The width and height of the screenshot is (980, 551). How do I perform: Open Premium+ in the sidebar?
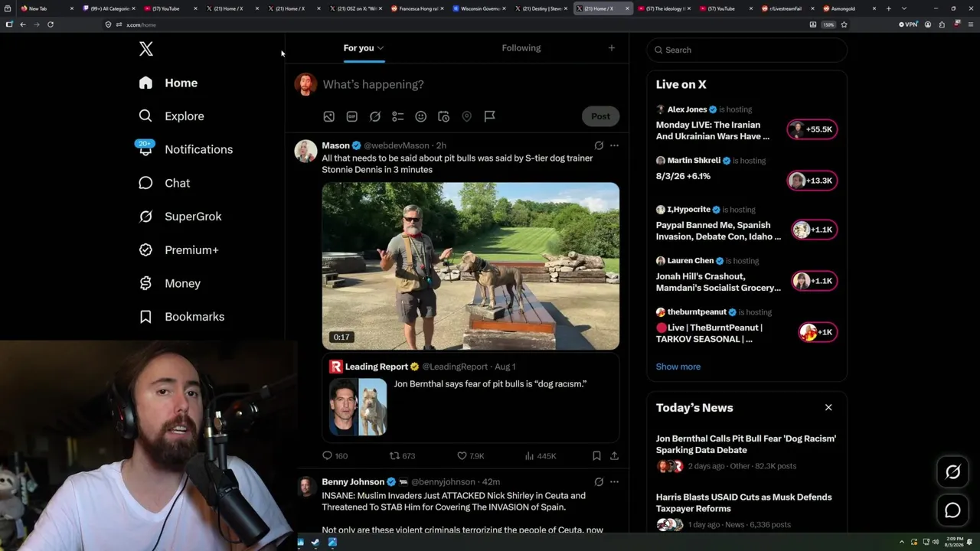click(x=178, y=250)
